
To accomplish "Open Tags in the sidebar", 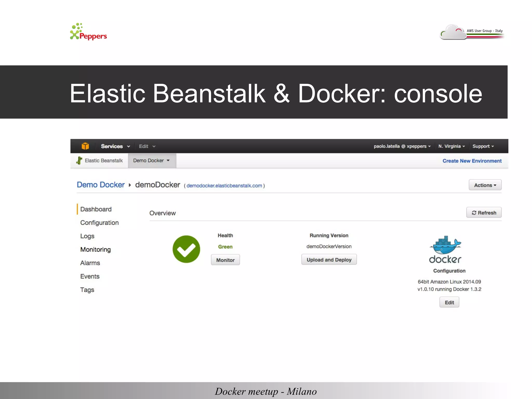I will 87,290.
